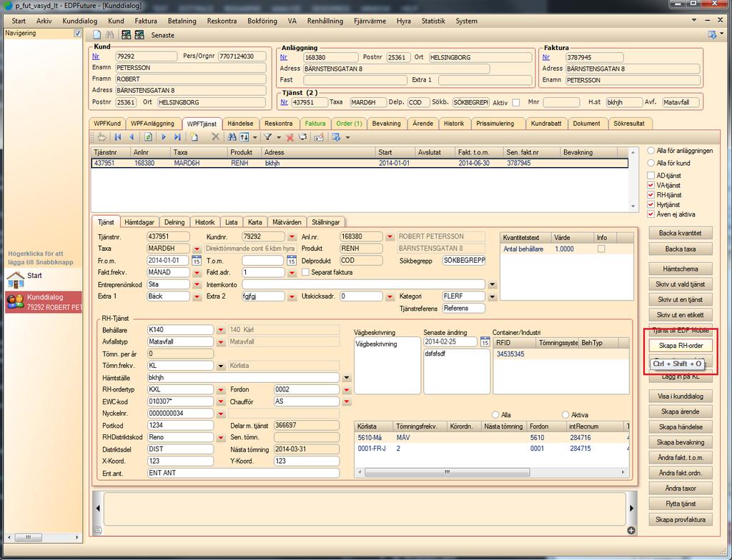This screenshot has width=732, height=560.
Task: Create new record with the new-page icon
Action: (x=194, y=137)
